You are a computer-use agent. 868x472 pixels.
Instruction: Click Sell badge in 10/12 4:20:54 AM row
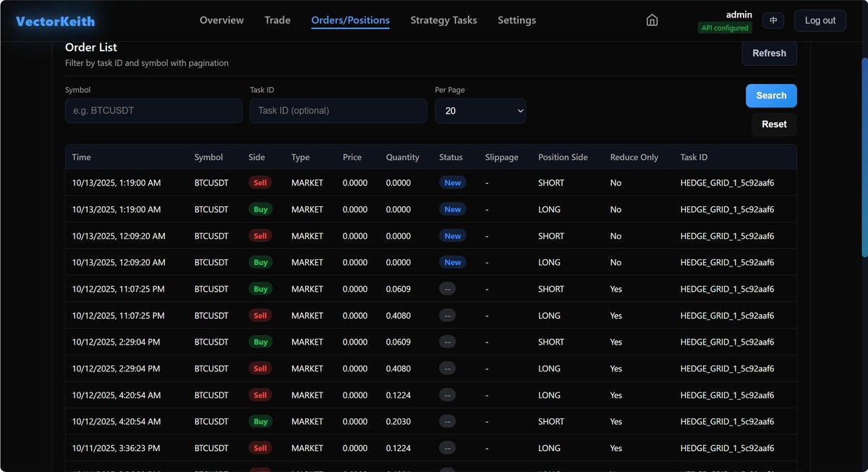pos(260,395)
